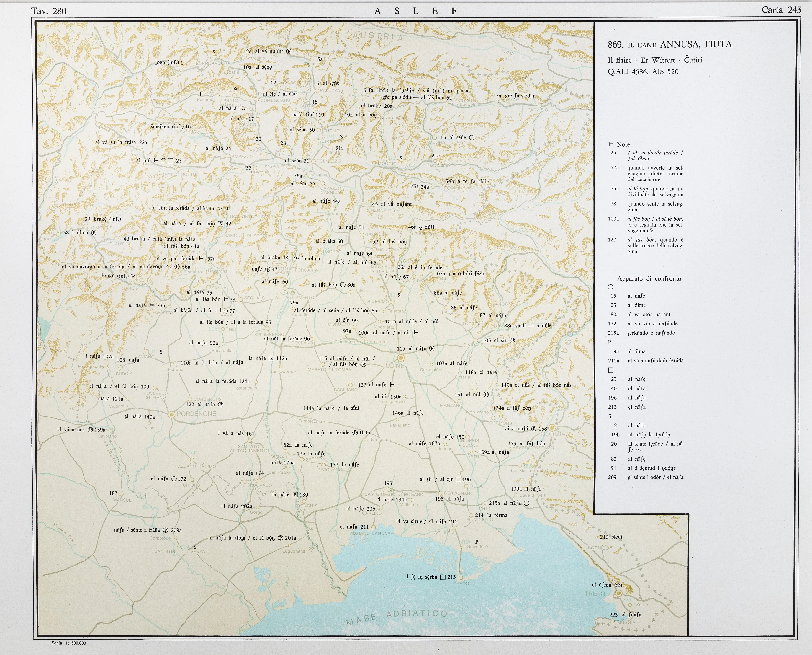The width and height of the screenshot is (812, 655).
Task: Click the note marker beside 127 al náſe
Action: [x=392, y=384]
